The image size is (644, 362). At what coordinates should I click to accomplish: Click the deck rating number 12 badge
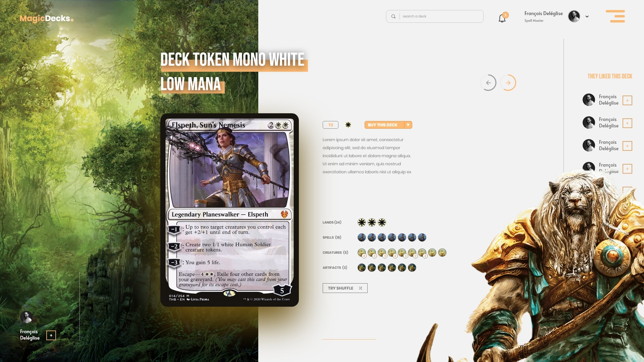click(330, 125)
